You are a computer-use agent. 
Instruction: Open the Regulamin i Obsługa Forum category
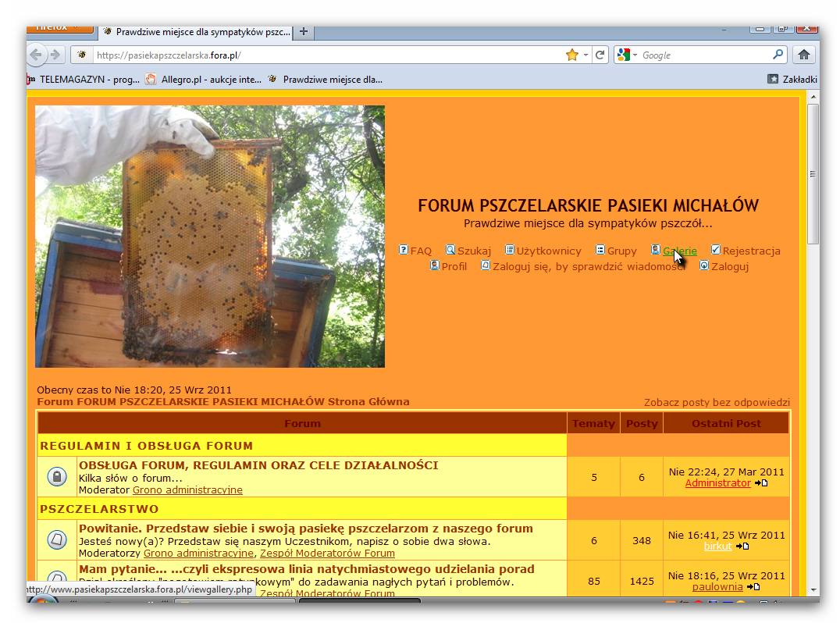click(146, 446)
